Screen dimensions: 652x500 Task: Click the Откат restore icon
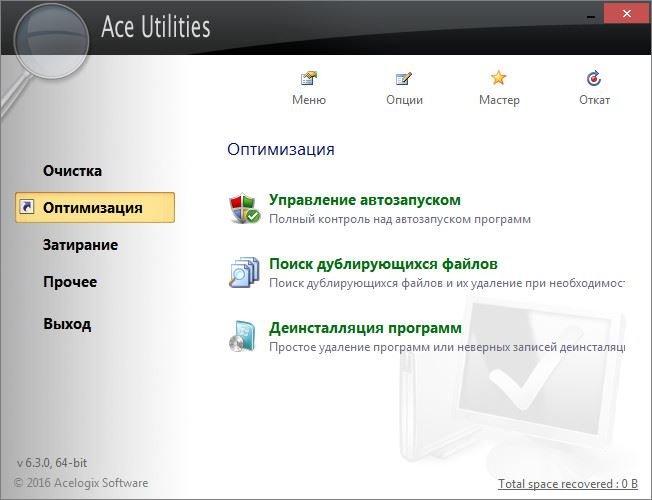[593, 78]
